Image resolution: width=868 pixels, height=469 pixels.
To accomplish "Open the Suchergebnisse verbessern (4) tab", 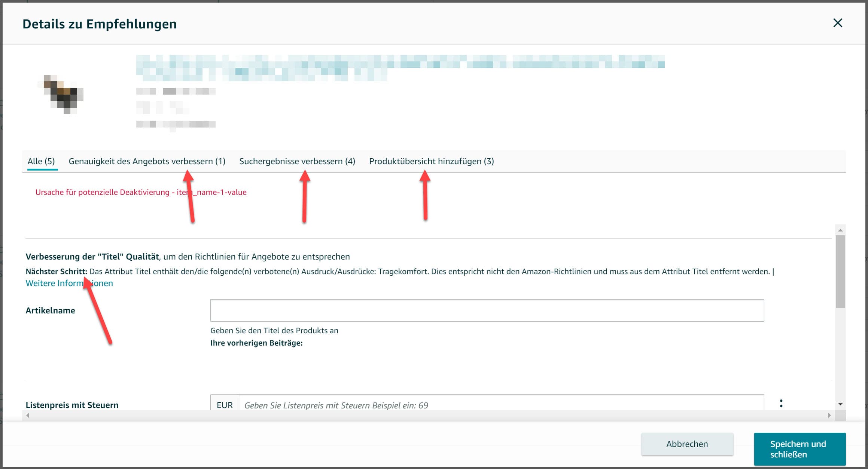I will pos(297,161).
